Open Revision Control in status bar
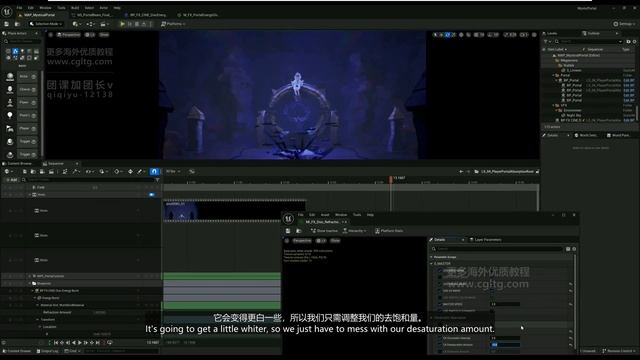Image resolution: width=640 pixels, height=360 pixels. point(619,351)
